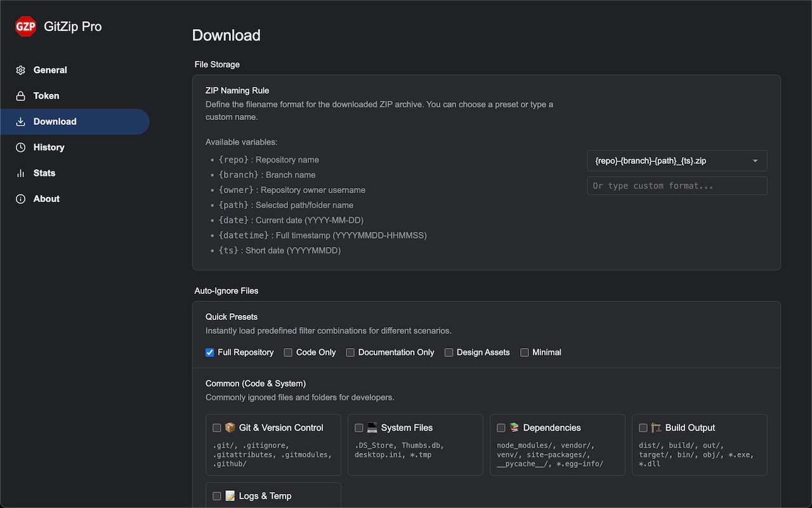This screenshot has height=508, width=812.
Task: Click the Token lock icon
Action: click(21, 96)
